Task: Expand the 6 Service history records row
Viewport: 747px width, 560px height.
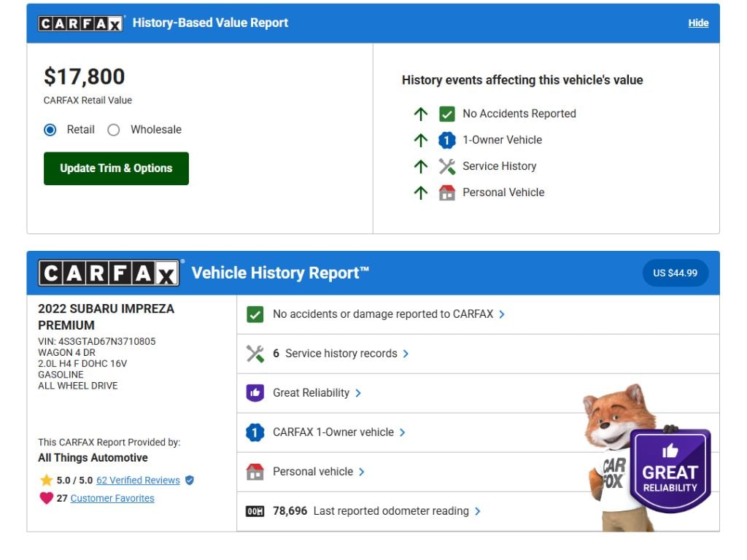Action: (406, 354)
